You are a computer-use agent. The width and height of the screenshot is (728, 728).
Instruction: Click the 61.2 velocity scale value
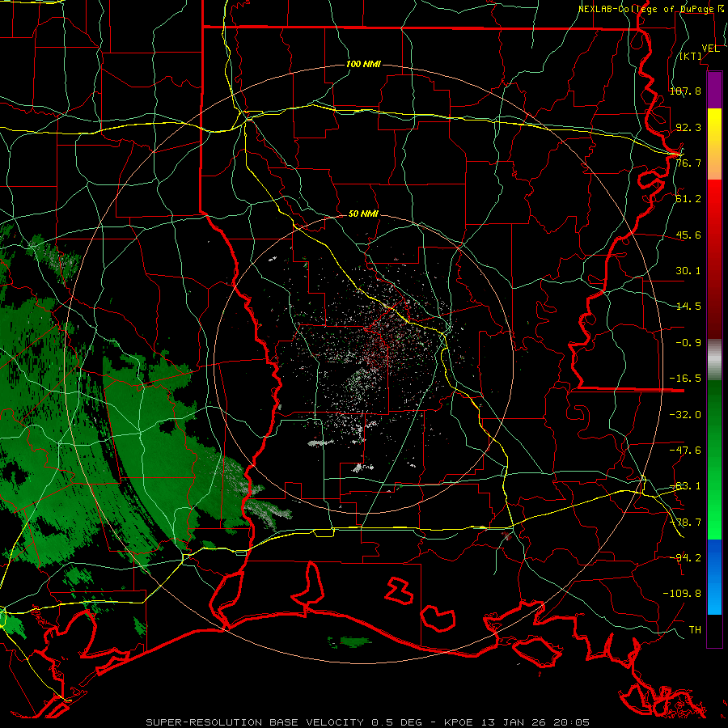click(688, 199)
